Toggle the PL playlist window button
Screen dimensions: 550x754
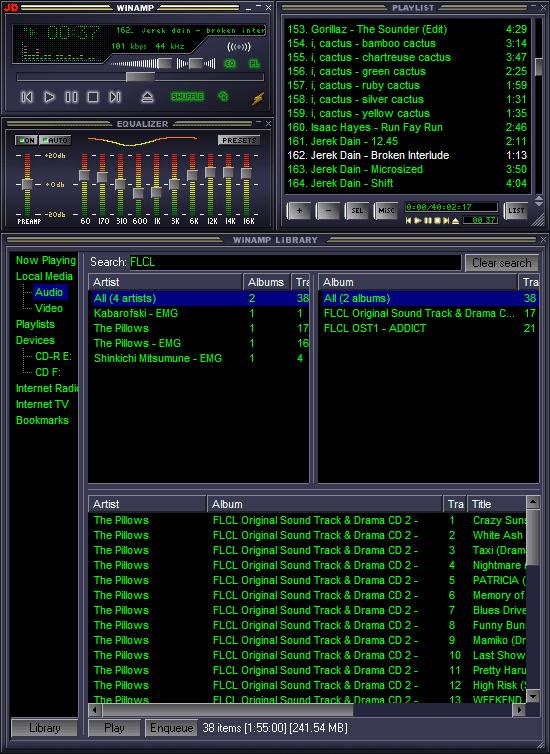pyautogui.click(x=254, y=63)
